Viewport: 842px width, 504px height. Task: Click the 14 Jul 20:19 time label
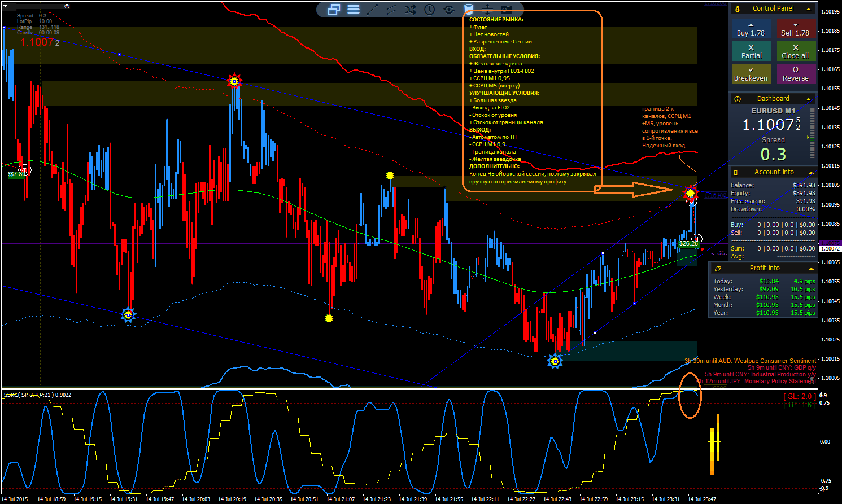232,499
